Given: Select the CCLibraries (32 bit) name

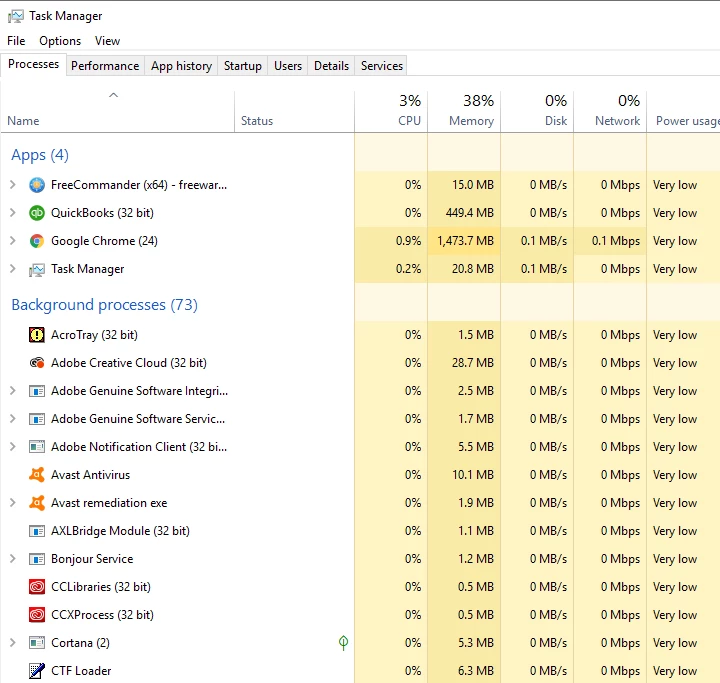Looking at the screenshot, I should pos(101,587).
